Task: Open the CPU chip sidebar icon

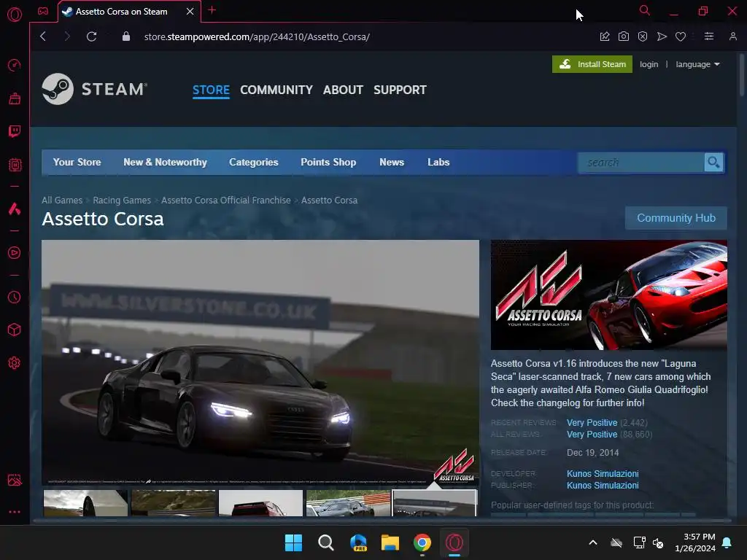Action: (15, 165)
